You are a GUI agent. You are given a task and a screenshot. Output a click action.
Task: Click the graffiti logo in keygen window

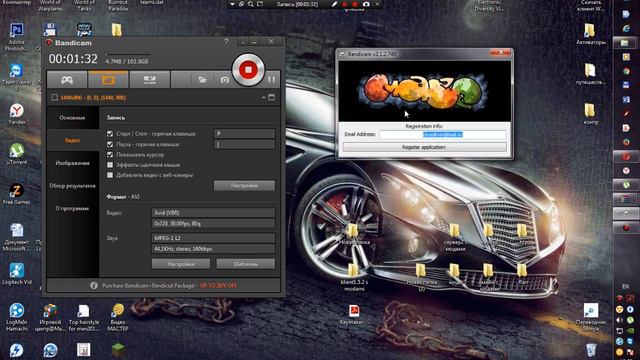click(423, 91)
